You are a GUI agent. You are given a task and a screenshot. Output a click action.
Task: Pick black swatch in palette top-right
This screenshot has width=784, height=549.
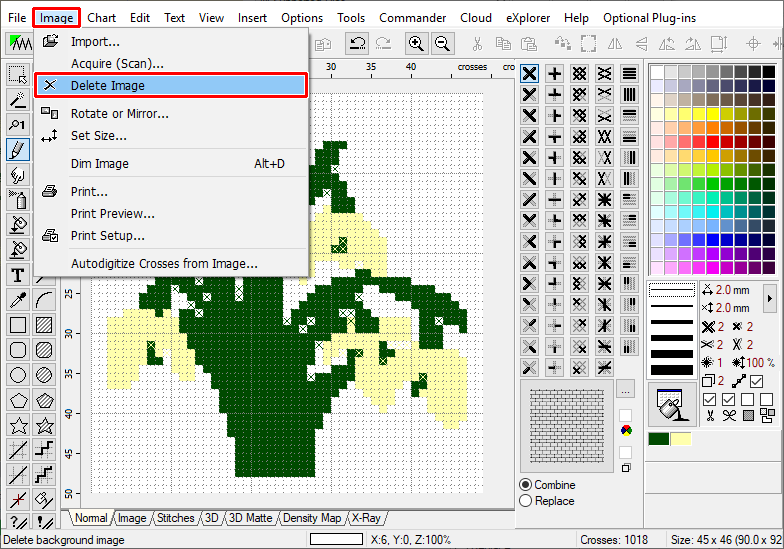[768, 72]
